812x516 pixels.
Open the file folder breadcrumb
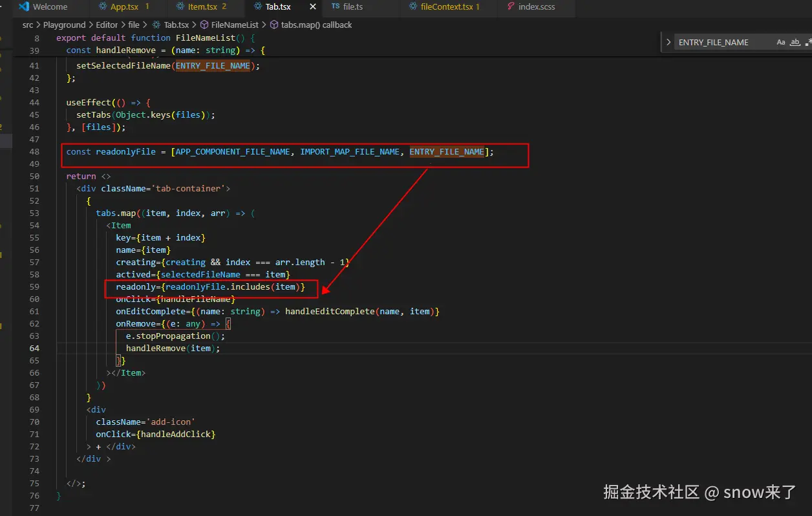[134, 25]
